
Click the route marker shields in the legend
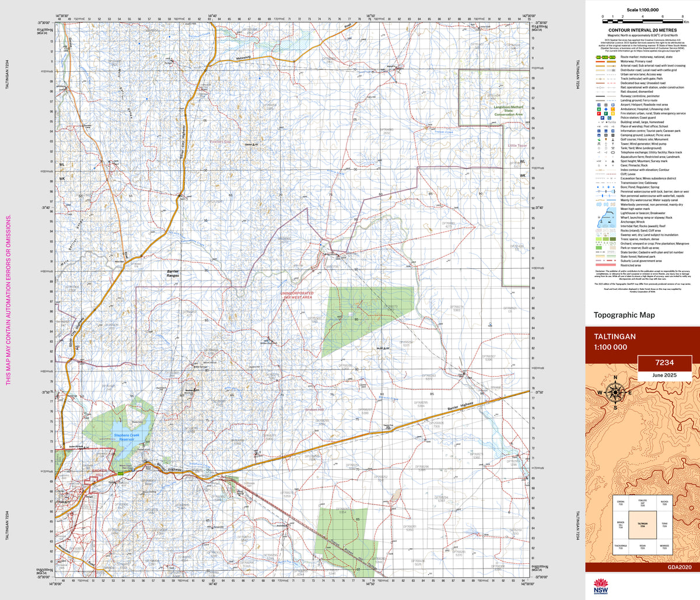[606, 57]
